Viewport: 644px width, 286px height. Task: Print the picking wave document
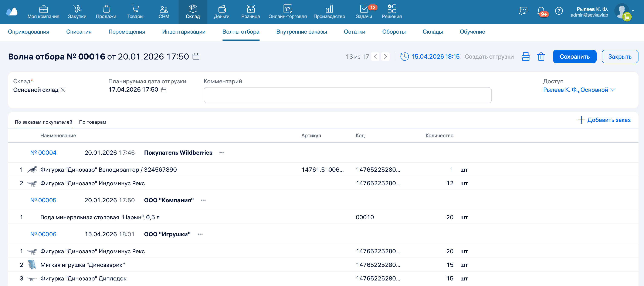525,57
